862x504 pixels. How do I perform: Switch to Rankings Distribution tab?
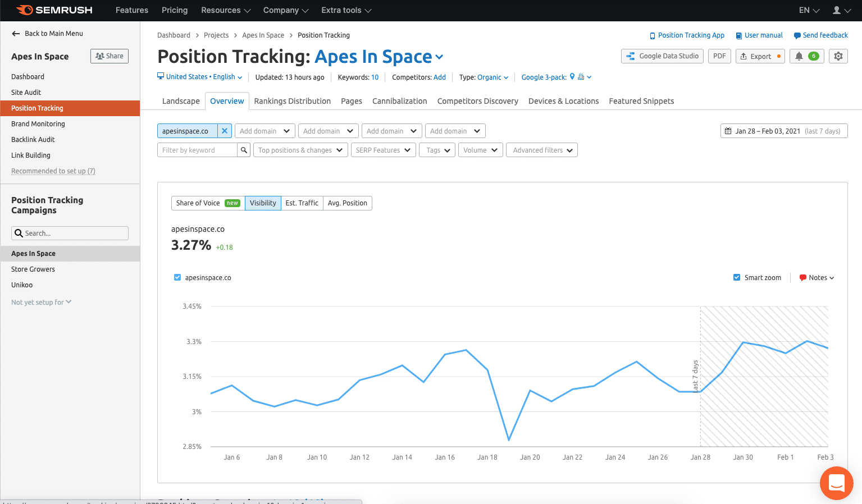pos(292,101)
